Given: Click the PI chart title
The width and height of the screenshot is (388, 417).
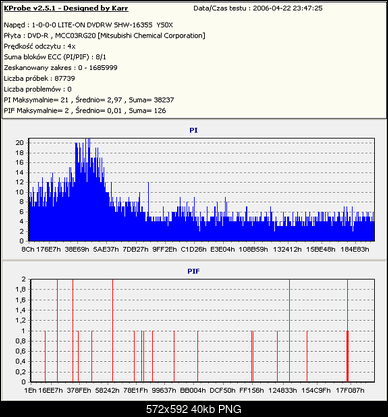Looking at the screenshot, I should coord(193,130).
